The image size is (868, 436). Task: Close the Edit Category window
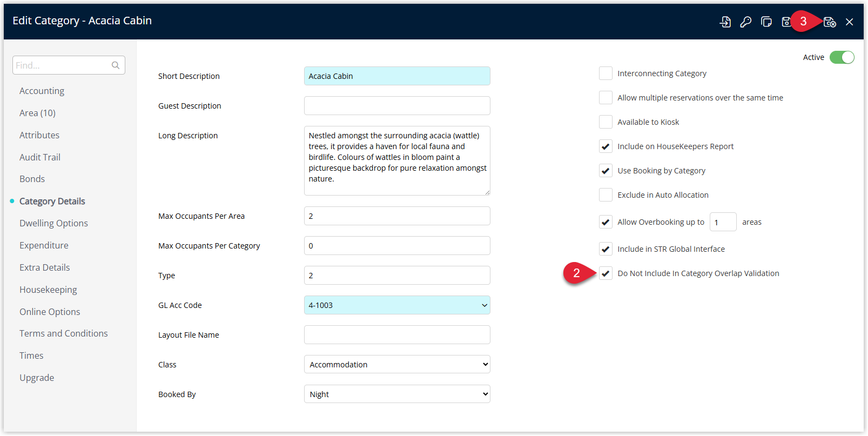pyautogui.click(x=850, y=22)
